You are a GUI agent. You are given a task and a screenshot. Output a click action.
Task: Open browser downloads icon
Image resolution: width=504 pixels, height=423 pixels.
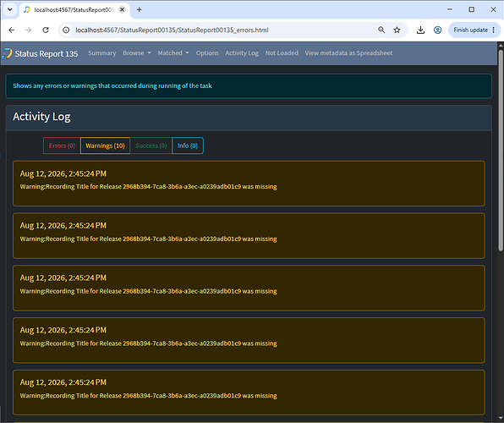pyautogui.click(x=420, y=30)
